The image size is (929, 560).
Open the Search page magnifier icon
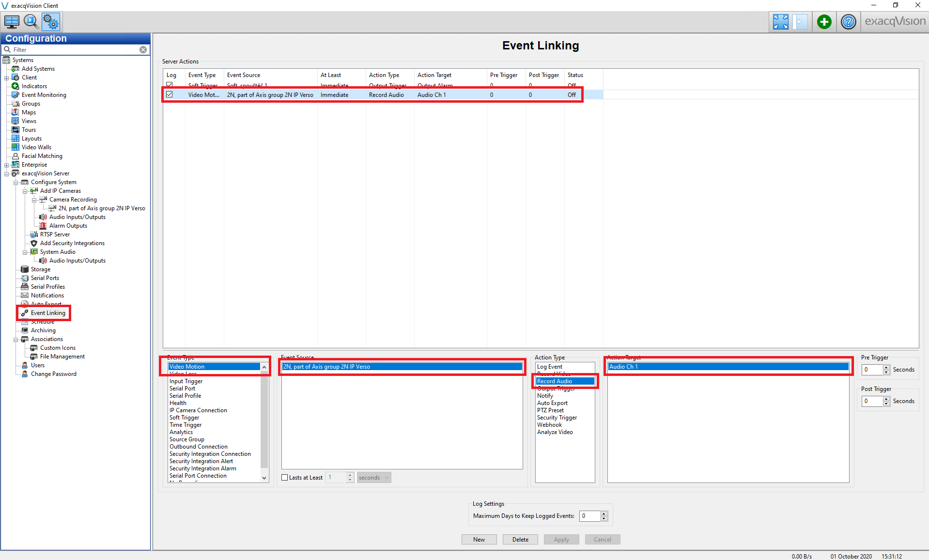point(31,22)
